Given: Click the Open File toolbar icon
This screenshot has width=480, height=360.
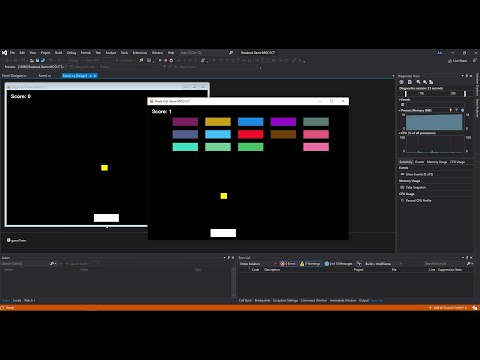Looking at the screenshot, I should (x=32, y=61).
